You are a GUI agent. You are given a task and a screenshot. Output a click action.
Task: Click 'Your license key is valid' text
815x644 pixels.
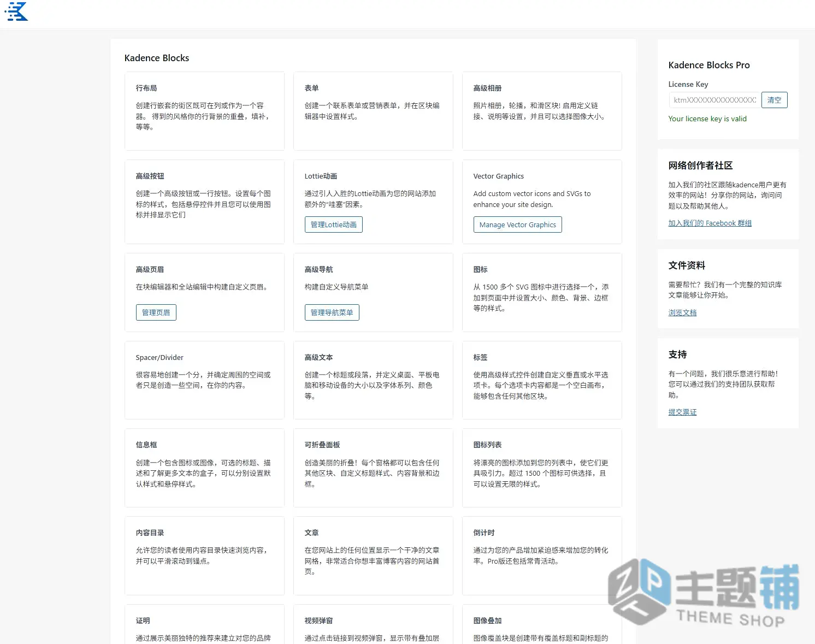tap(707, 119)
